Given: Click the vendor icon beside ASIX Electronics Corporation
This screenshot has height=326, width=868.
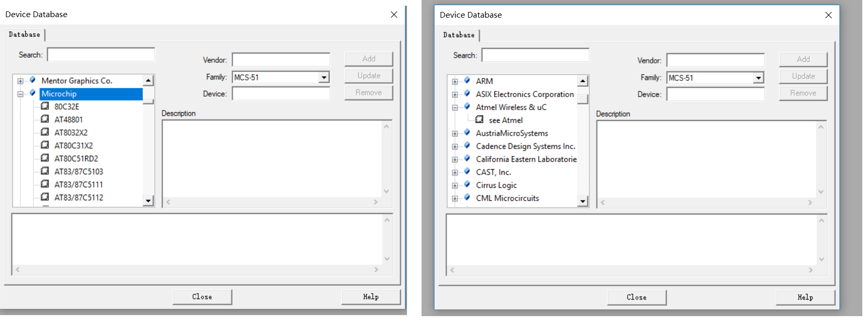Looking at the screenshot, I should 467,93.
